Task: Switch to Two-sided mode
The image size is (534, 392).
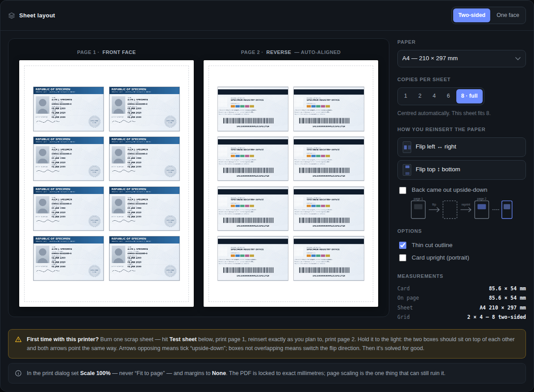Action: pos(471,15)
